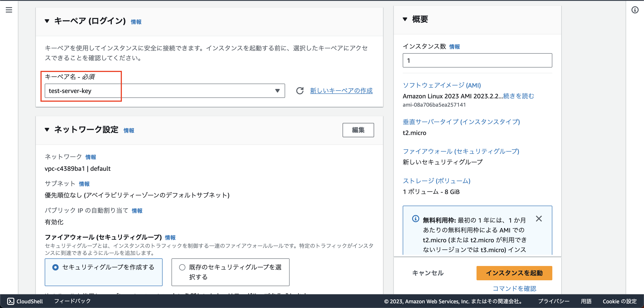Refresh the key pair list
The image size is (644, 308).
[x=300, y=91]
